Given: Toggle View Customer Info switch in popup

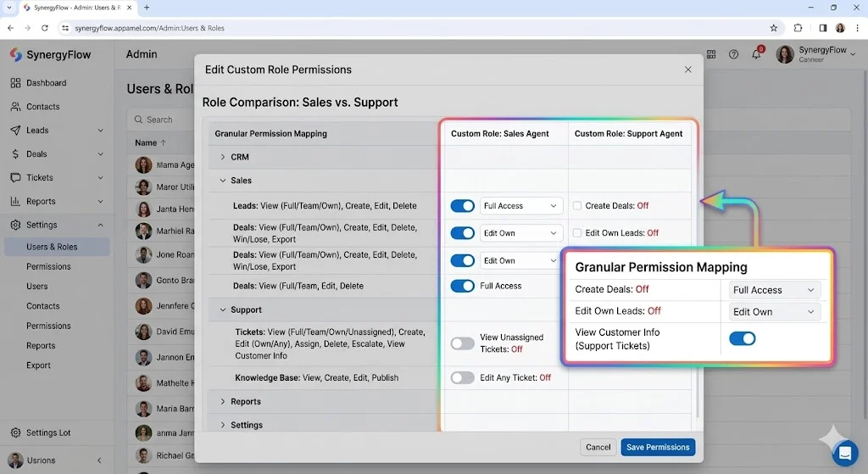Looking at the screenshot, I should point(742,338).
